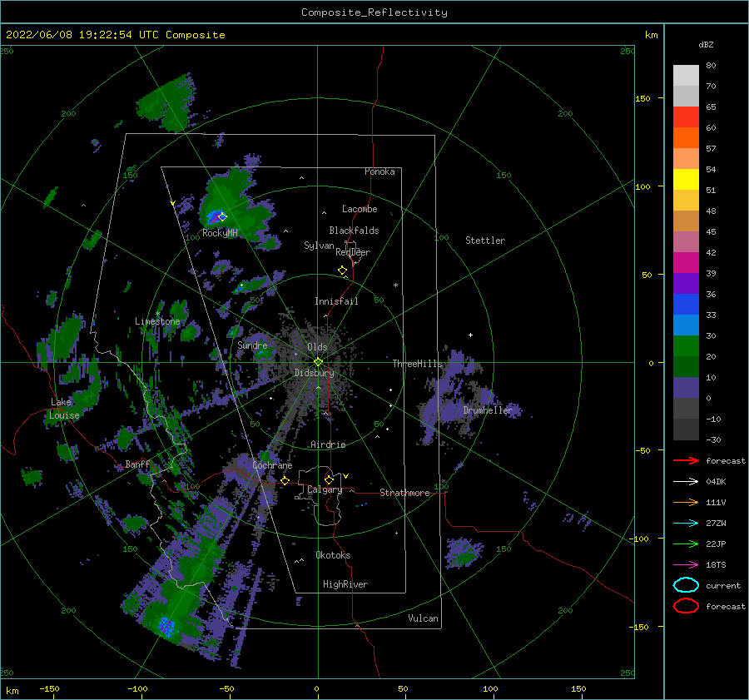Click the Ponoka label

pos(379,171)
